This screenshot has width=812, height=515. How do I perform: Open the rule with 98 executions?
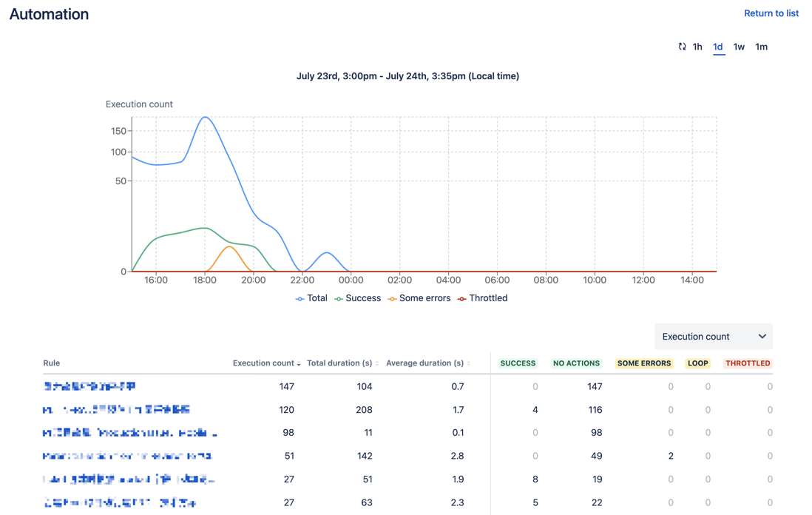[x=130, y=433]
